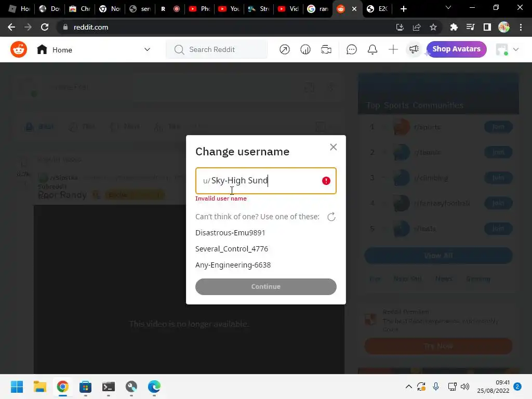Open Microsoft Edge from the taskbar

154,387
